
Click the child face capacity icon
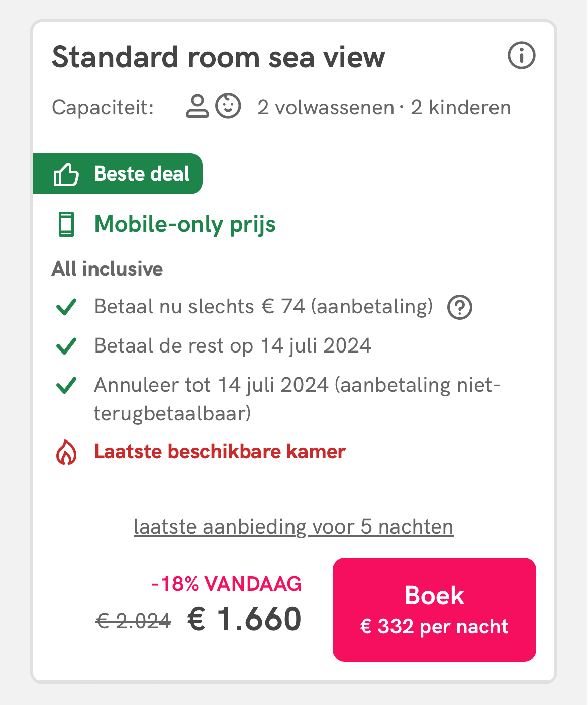click(228, 106)
